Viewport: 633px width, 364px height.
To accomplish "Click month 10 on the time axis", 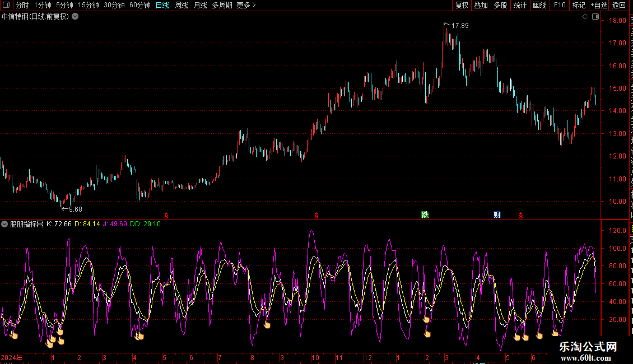I will click(315, 357).
